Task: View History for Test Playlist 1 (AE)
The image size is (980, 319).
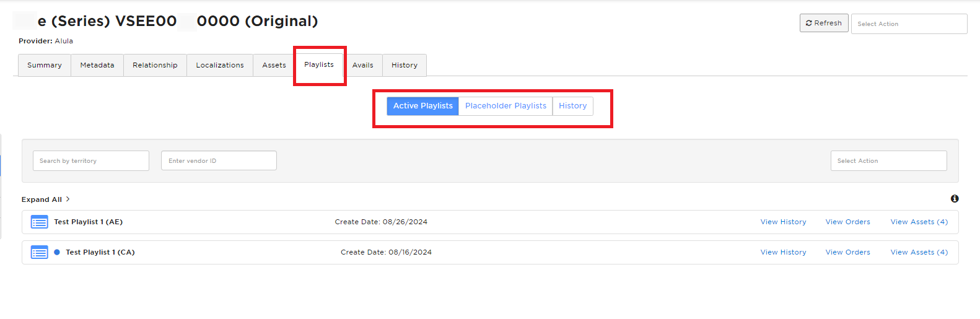Action: pos(784,222)
